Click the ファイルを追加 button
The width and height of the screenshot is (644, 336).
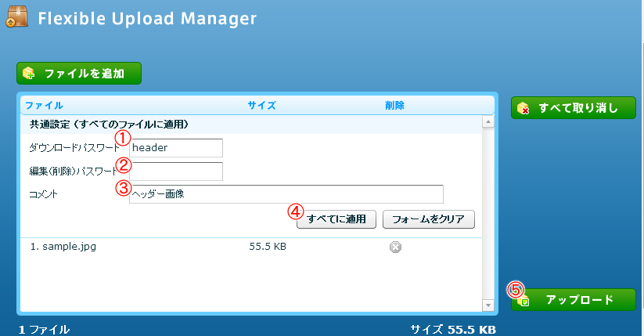pos(79,73)
